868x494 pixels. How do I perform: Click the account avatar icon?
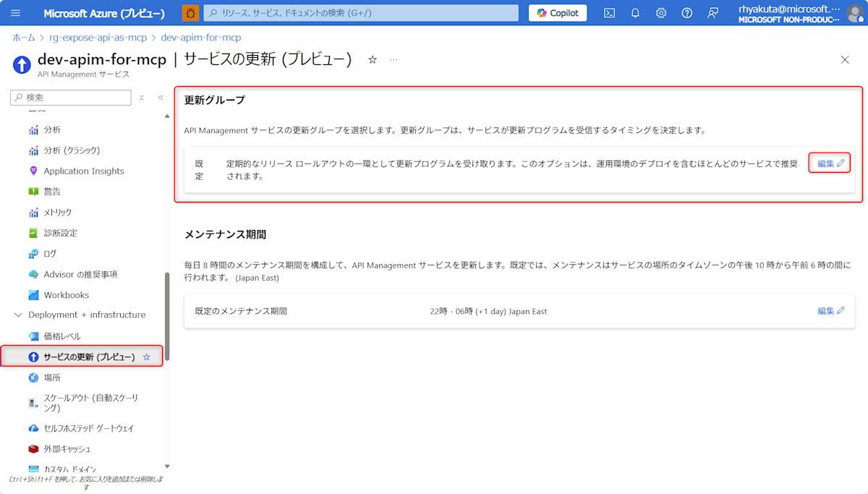click(x=854, y=13)
